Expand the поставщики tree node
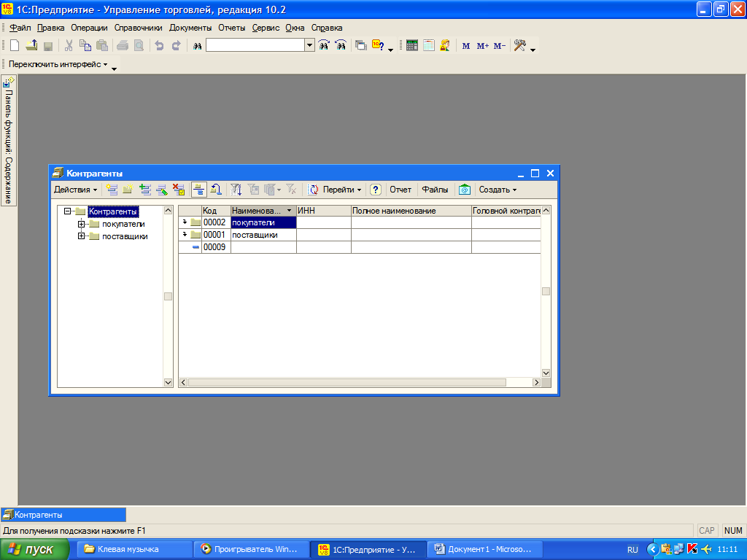 pos(81,236)
